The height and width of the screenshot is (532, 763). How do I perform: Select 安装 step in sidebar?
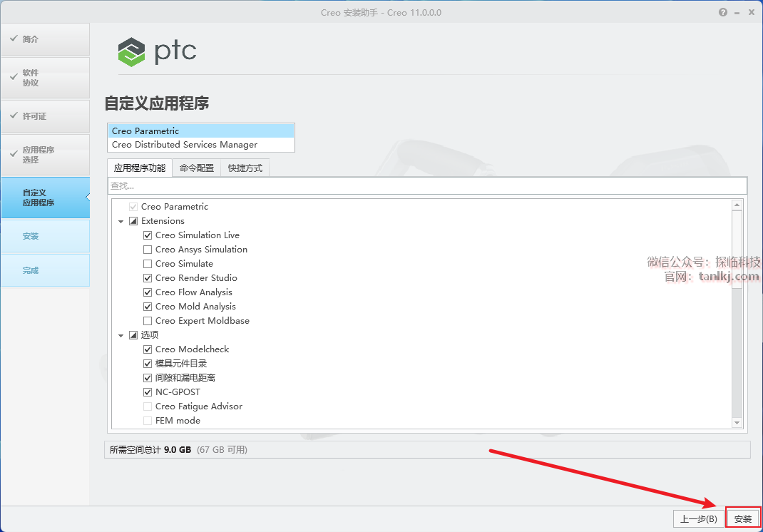(45, 236)
